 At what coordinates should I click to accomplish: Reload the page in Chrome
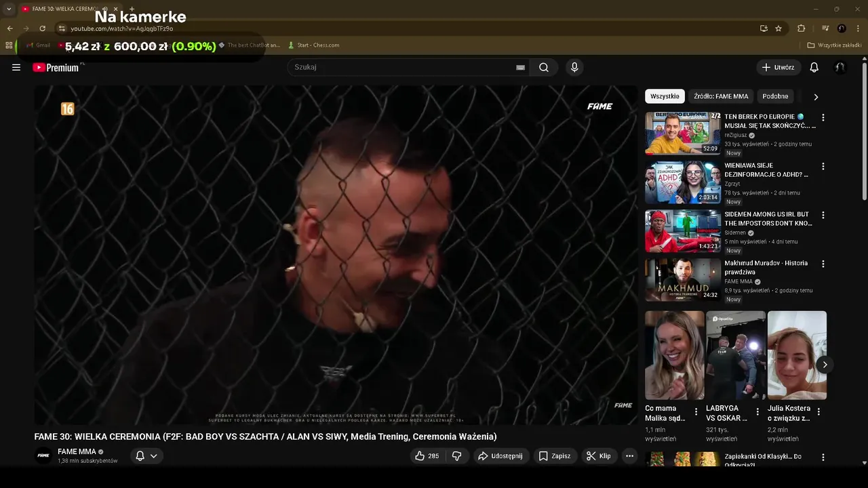[x=42, y=28]
